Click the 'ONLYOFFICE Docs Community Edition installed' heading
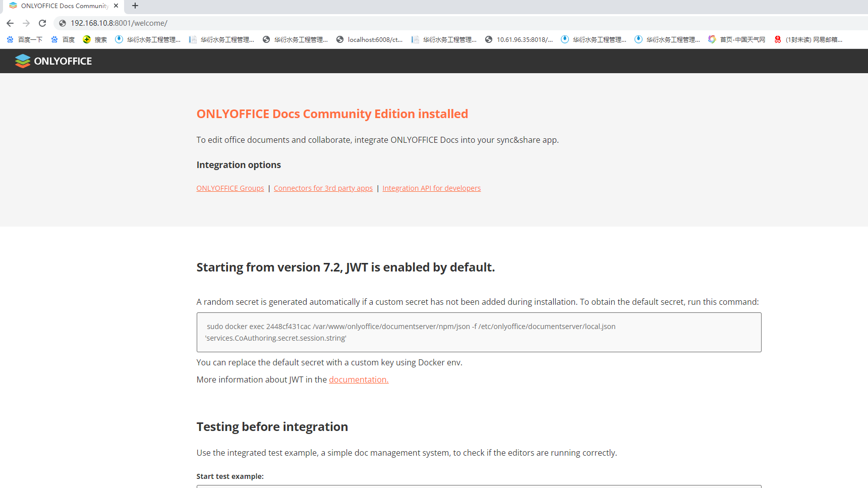 tap(332, 114)
